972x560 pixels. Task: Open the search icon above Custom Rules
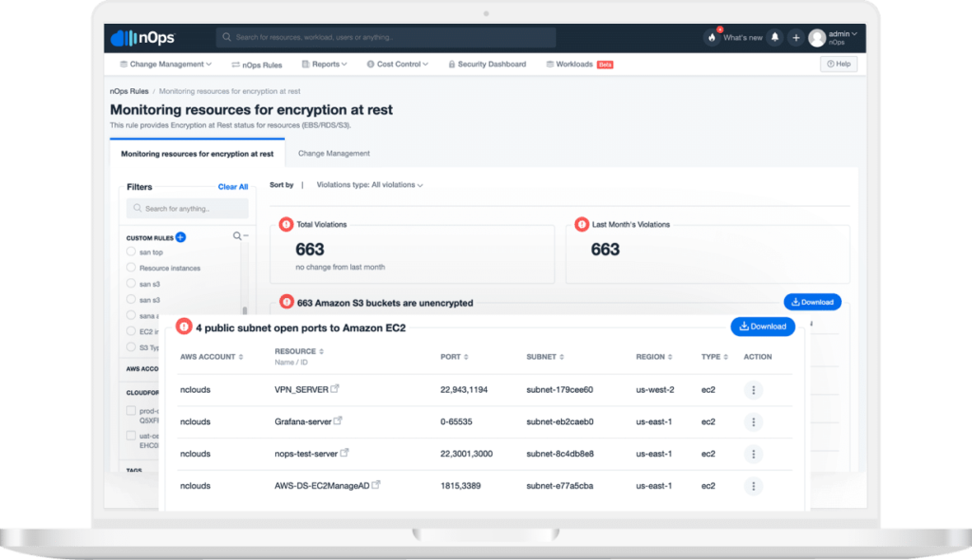click(x=237, y=235)
